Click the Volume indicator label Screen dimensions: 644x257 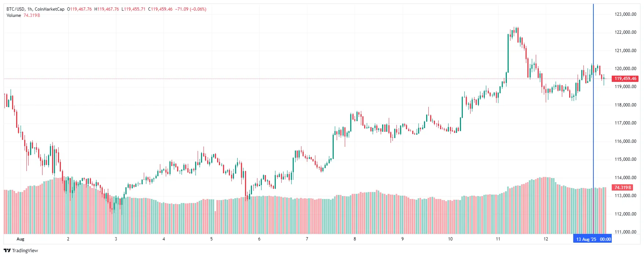click(x=14, y=15)
